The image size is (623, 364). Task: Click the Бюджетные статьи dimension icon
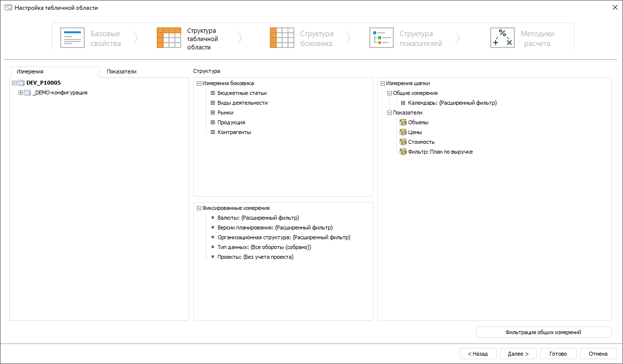213,93
